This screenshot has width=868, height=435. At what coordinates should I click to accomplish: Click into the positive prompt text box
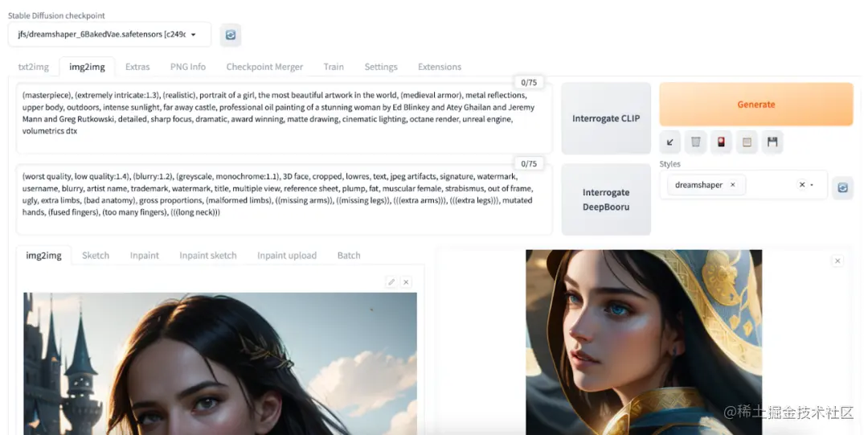pos(284,118)
